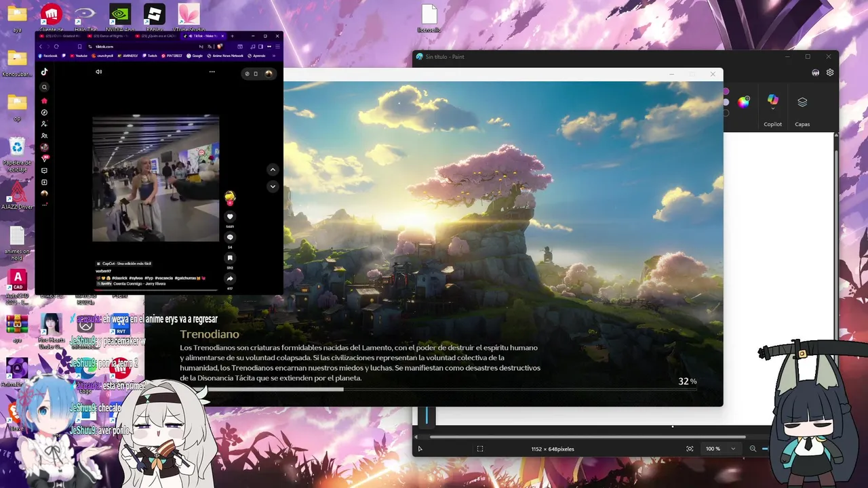Open the three-dot menu above the TikTok video
Screen dimensions: 868x488
point(212,72)
